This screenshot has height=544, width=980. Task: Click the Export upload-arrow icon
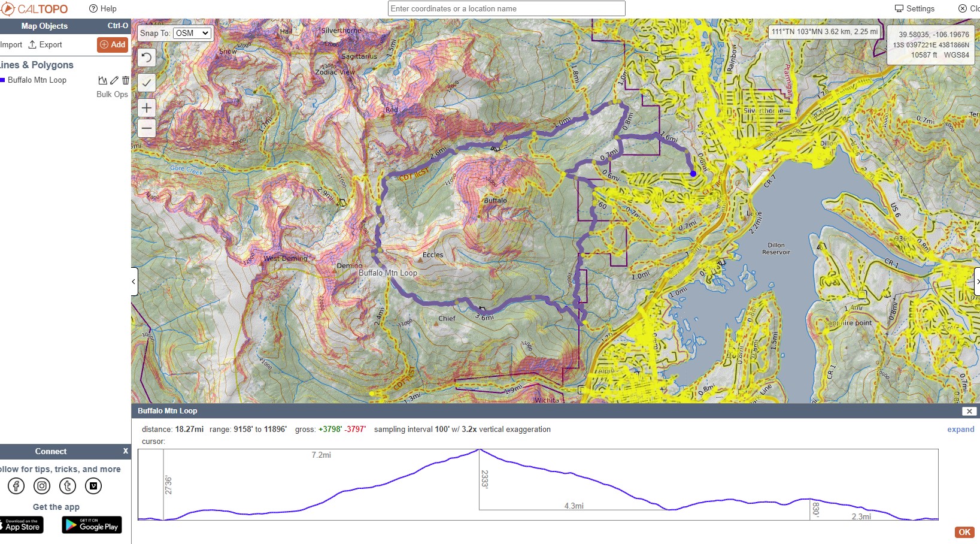click(33, 44)
